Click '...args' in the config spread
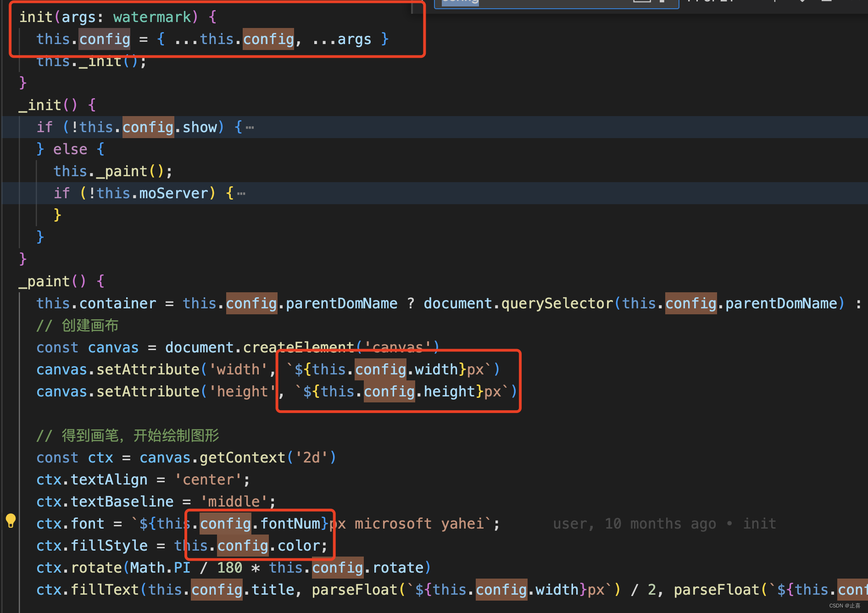The width and height of the screenshot is (868, 613). tap(342, 39)
